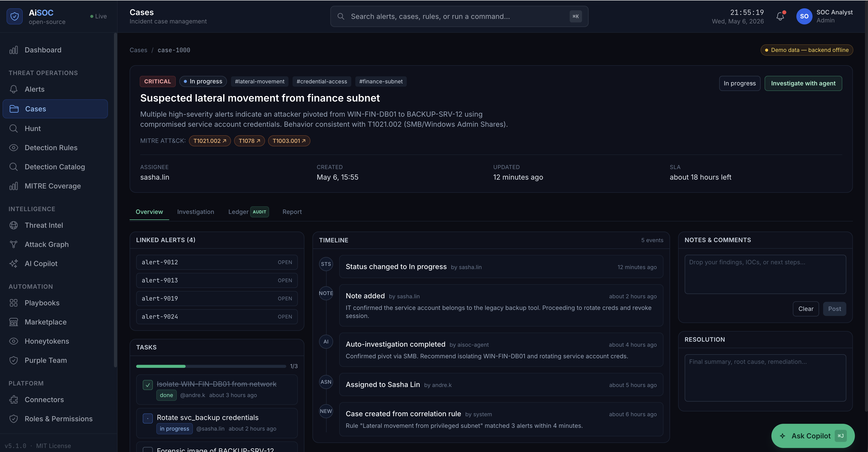
Task: Click the Cases folder icon
Action: click(x=14, y=109)
